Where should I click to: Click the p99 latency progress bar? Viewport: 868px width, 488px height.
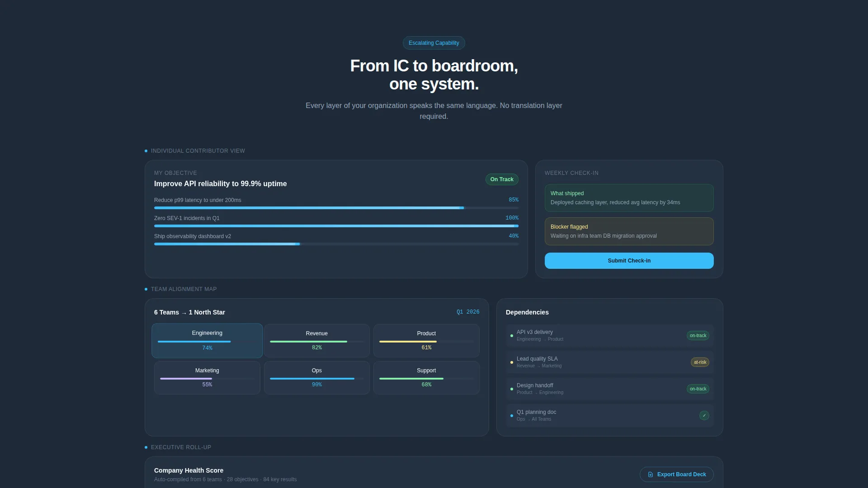click(336, 208)
